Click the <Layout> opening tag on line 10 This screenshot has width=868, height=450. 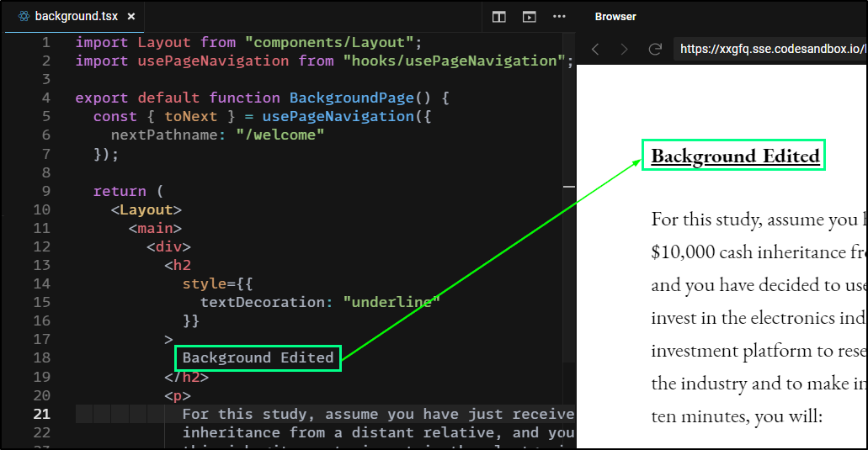(146, 210)
